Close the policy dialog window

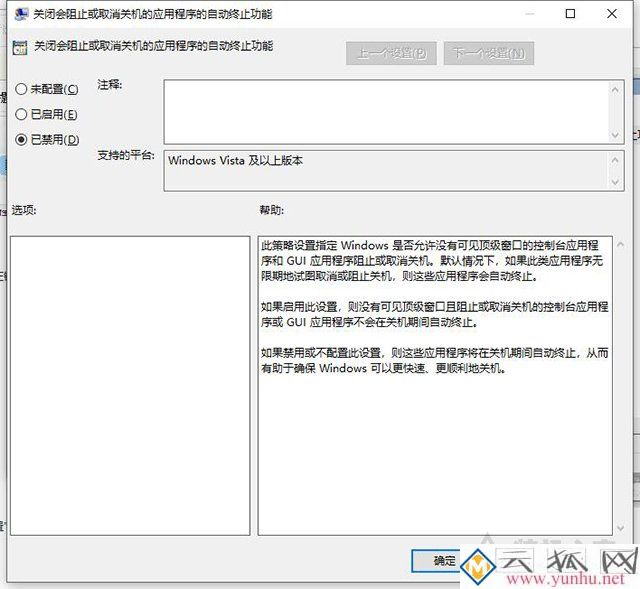611,14
